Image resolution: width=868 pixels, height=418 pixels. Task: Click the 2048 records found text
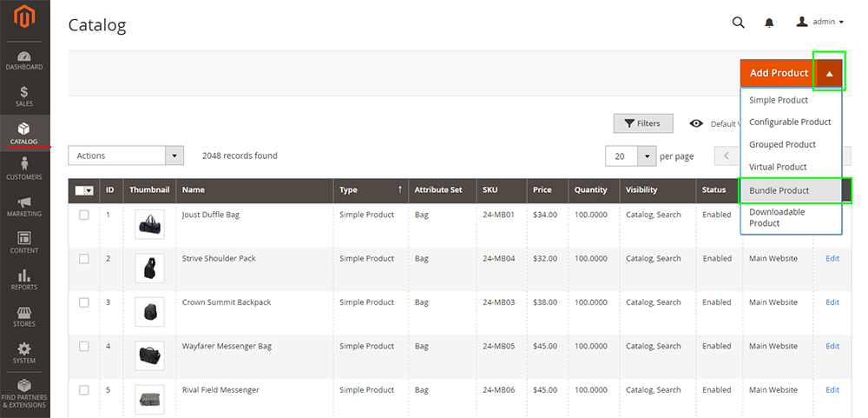click(240, 156)
